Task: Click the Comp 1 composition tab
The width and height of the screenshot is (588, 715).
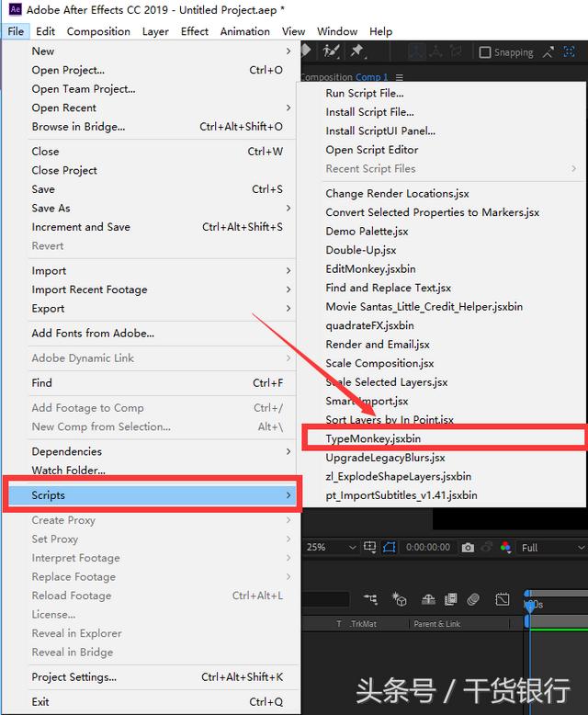Action: click(x=371, y=77)
